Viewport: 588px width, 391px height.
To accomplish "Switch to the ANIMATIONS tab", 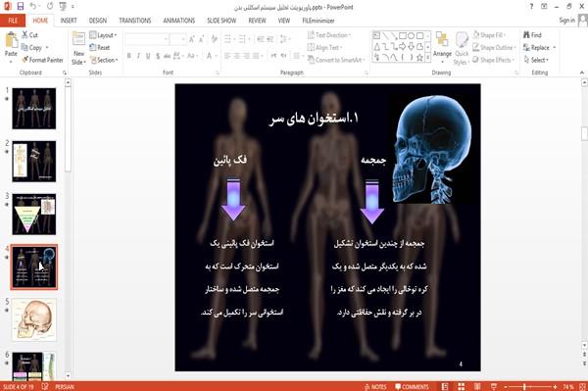I will (179, 21).
